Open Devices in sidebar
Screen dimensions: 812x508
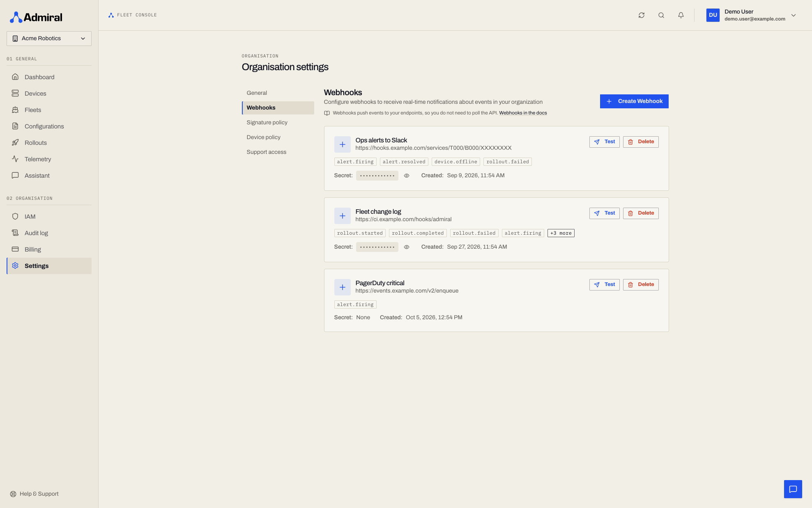point(49,94)
